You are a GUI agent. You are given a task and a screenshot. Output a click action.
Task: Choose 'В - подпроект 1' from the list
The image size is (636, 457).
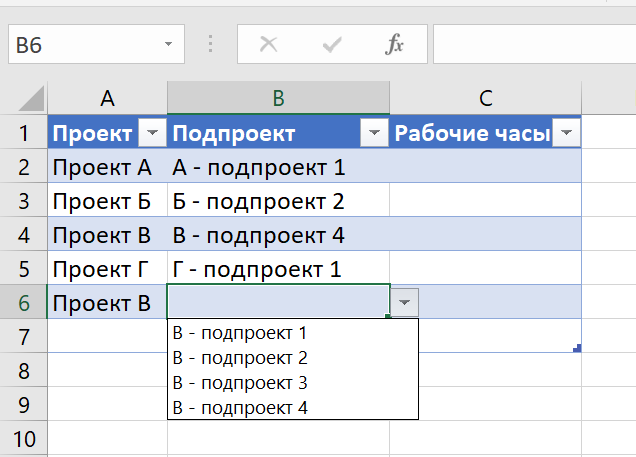tap(292, 333)
